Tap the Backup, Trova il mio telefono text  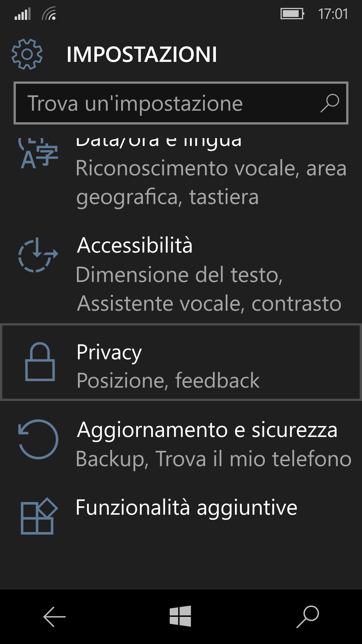pos(213,459)
